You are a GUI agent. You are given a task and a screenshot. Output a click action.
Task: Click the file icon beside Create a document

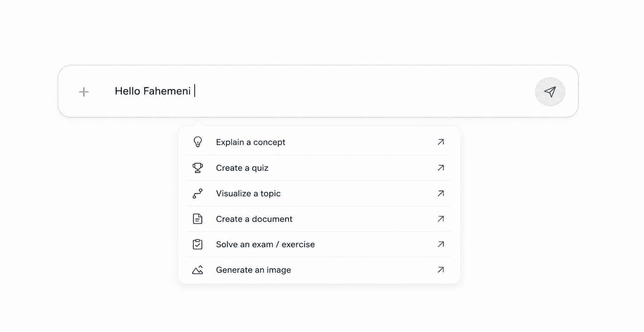(x=197, y=219)
